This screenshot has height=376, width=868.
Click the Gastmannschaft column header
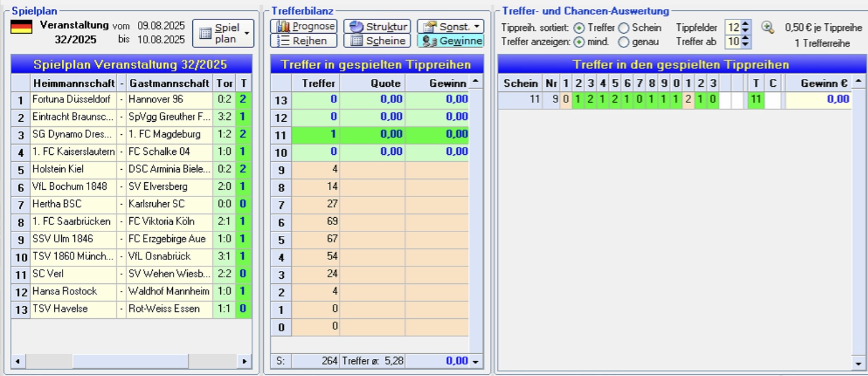(x=169, y=83)
